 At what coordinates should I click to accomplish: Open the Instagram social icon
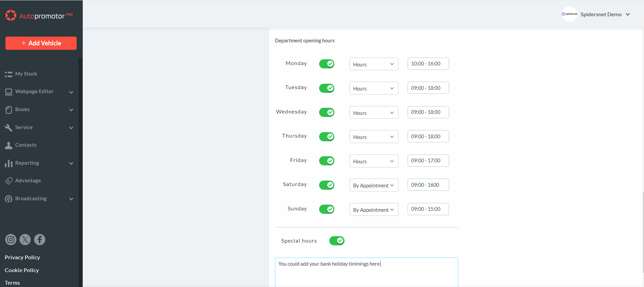pyautogui.click(x=11, y=240)
